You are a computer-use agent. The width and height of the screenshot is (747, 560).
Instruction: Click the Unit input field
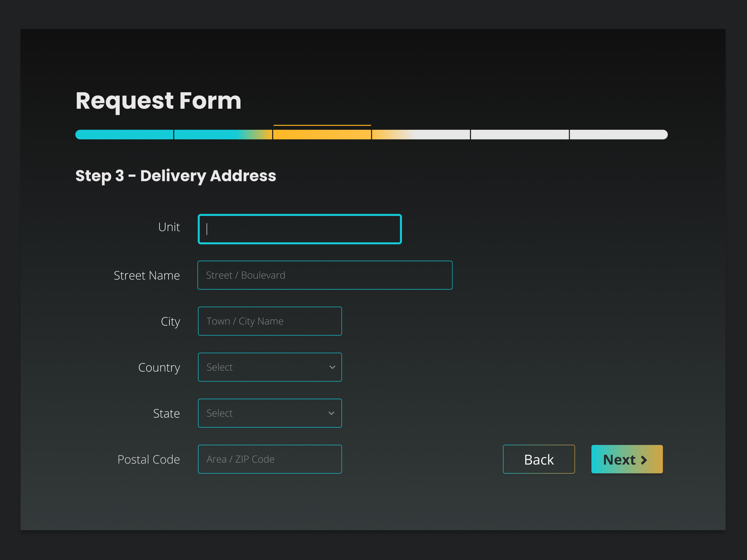click(x=300, y=229)
